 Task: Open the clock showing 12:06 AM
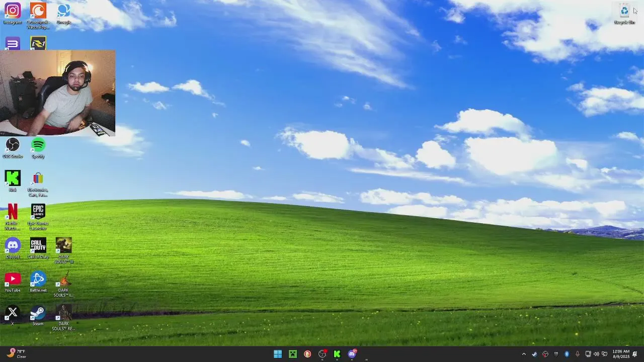(x=621, y=354)
